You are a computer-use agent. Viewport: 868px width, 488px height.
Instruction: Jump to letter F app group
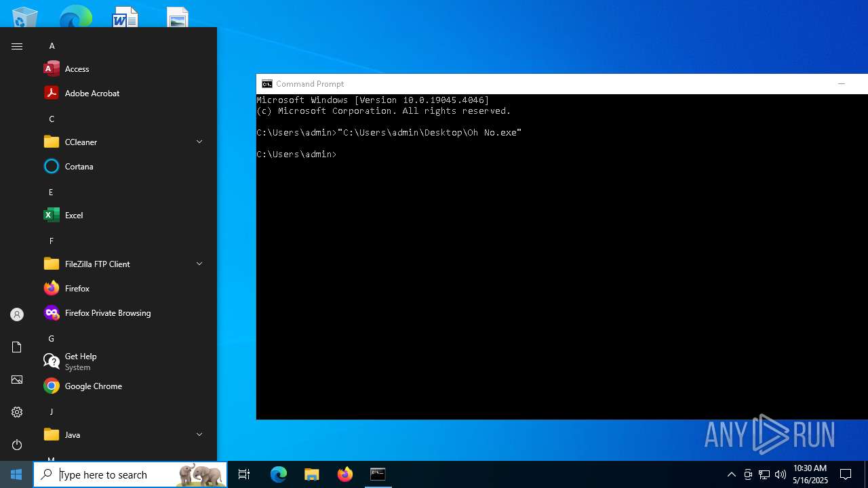[x=51, y=241]
